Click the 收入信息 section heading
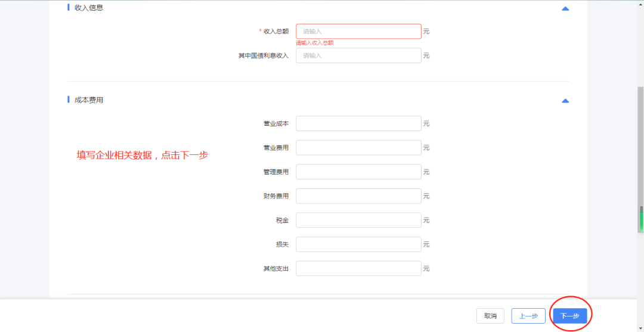Image resolution: width=644 pixels, height=332 pixels. pos(89,8)
